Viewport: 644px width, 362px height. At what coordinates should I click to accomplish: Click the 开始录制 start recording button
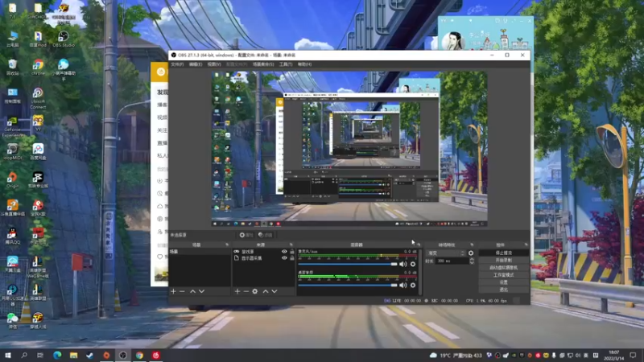pos(504,260)
